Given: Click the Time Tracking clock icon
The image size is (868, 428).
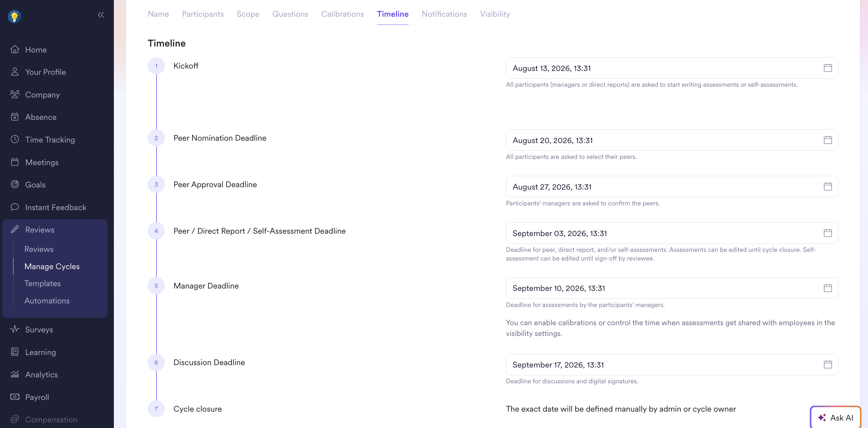Looking at the screenshot, I should [x=15, y=139].
